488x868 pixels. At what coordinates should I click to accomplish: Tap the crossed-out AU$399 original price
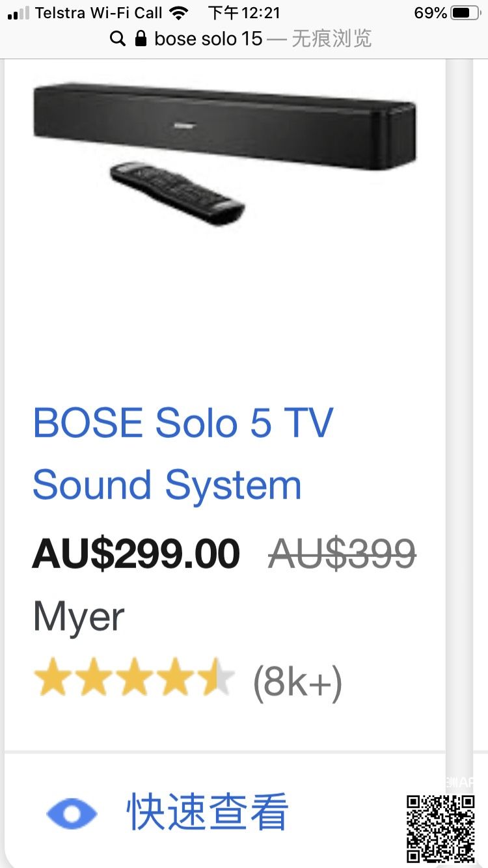342,554
